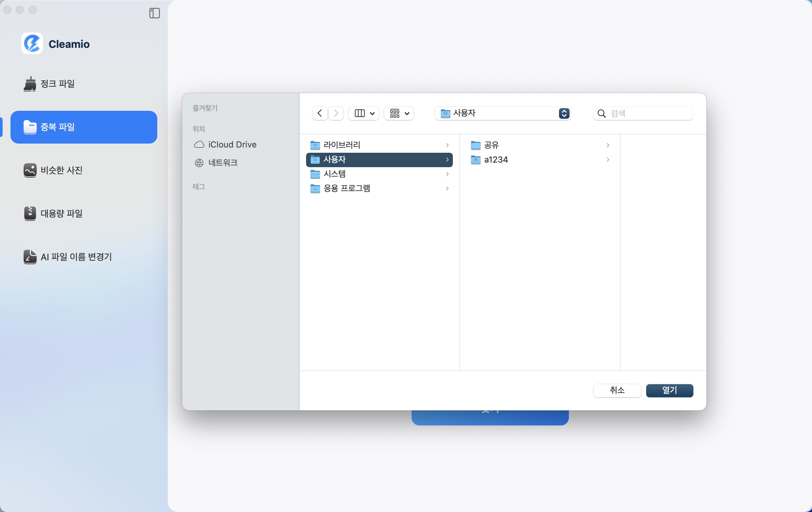
Task: Open the AI 파일 이름 변경기 tool
Action: [x=76, y=257]
